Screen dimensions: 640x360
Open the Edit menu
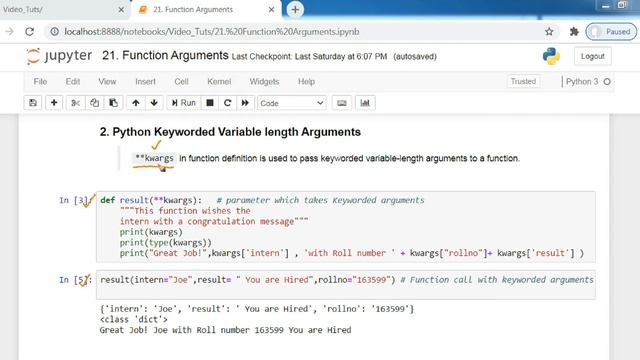[x=73, y=82]
